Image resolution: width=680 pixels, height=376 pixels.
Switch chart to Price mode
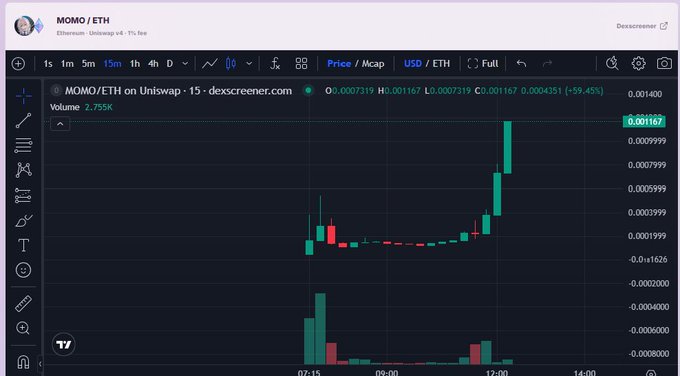pyautogui.click(x=339, y=64)
